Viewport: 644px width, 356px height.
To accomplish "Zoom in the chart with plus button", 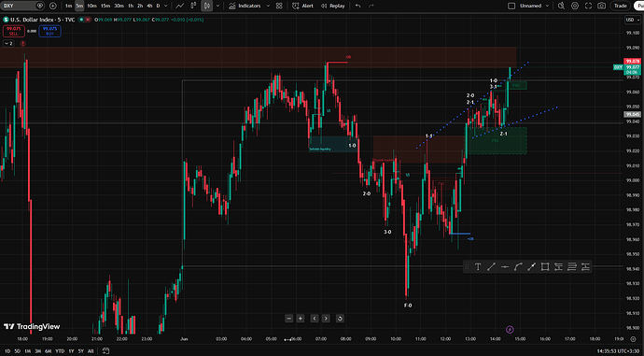I will click(301, 319).
